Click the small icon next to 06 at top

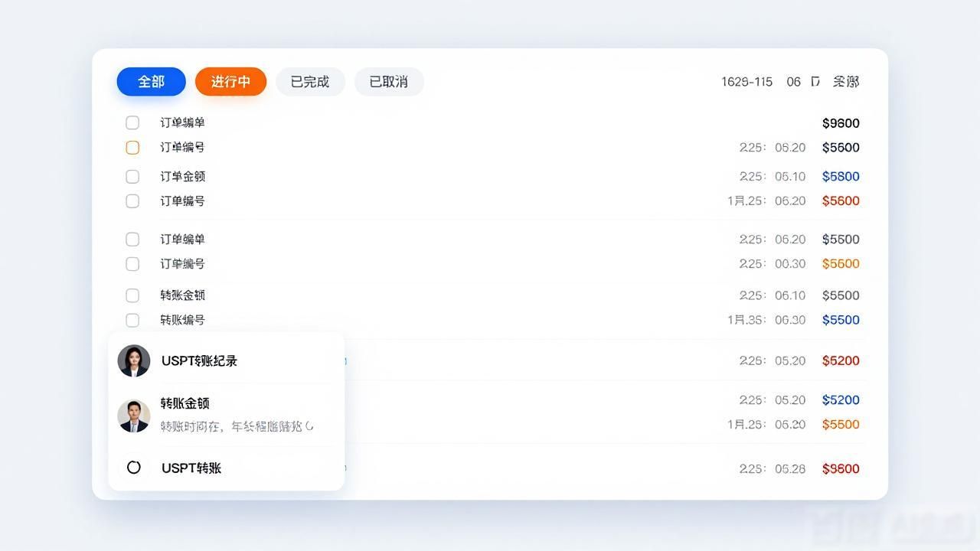[815, 82]
